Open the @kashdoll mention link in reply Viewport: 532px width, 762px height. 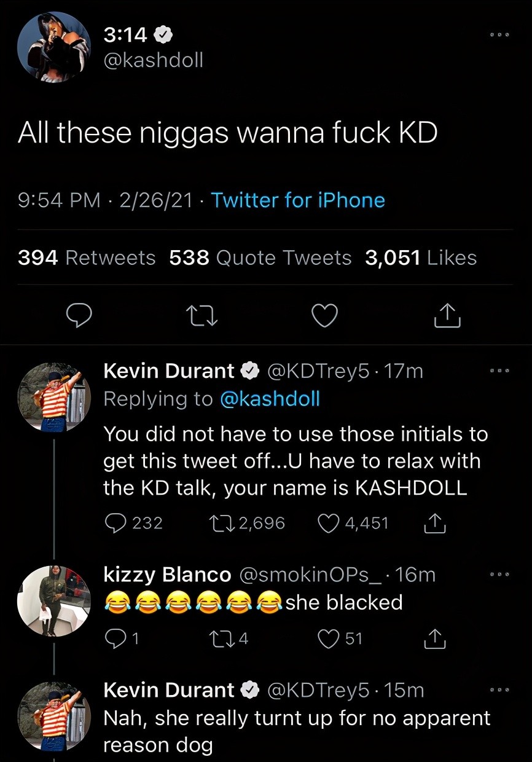click(x=270, y=399)
